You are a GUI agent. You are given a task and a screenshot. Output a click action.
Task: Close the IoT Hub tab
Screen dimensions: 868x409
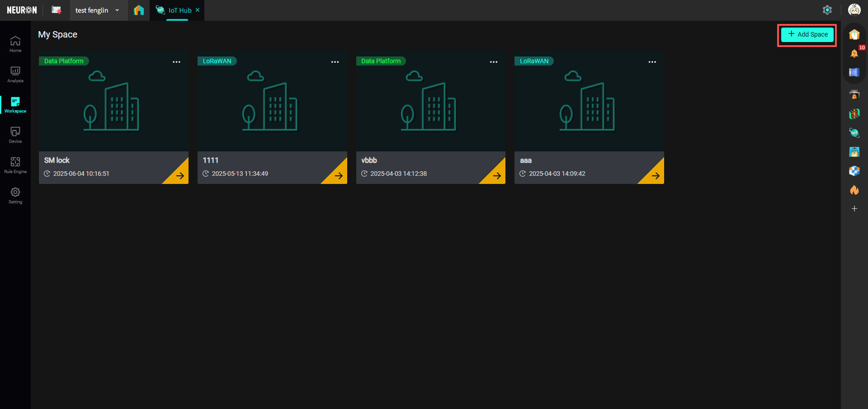[x=198, y=10]
